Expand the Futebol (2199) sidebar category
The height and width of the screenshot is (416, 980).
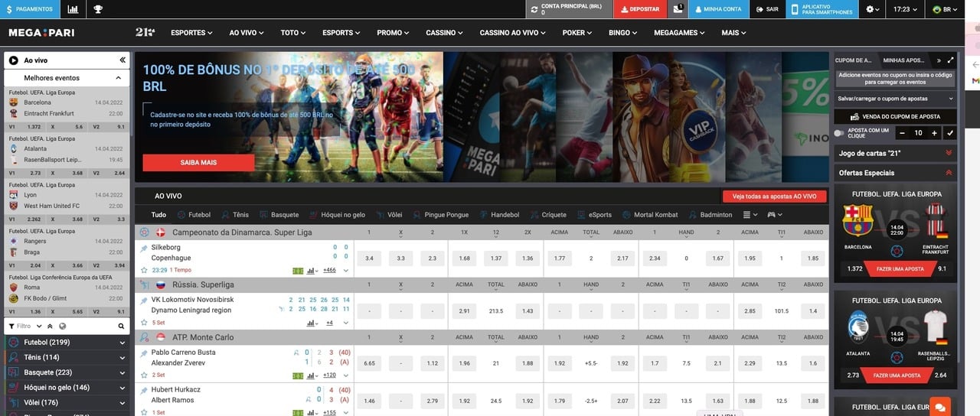[67, 343]
